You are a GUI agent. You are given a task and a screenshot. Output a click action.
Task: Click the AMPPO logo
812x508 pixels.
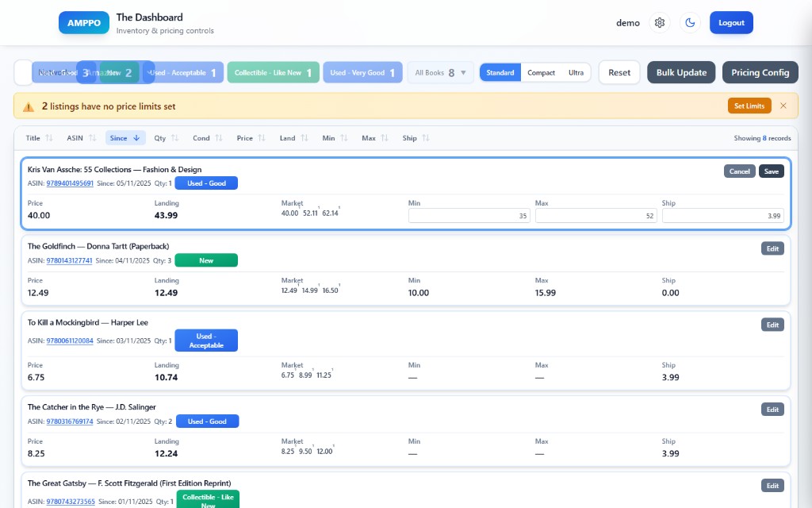click(x=84, y=23)
